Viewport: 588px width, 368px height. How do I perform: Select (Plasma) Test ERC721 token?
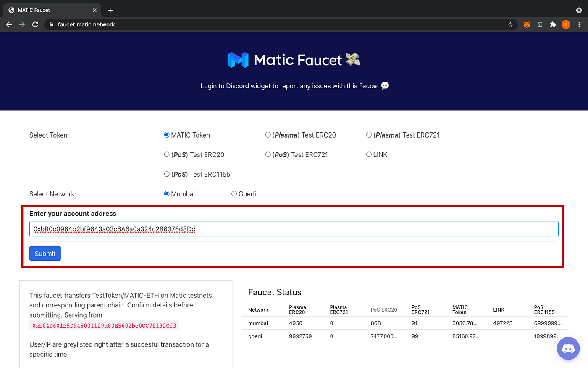click(369, 135)
